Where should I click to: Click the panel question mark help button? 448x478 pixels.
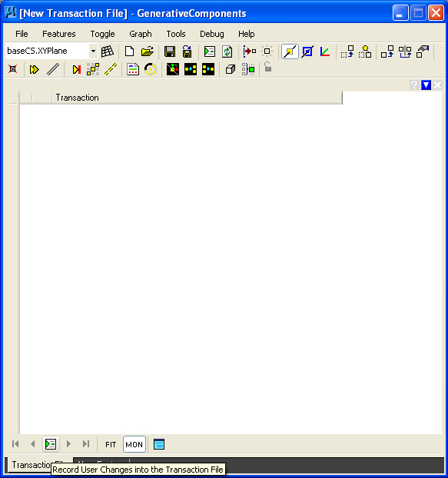pos(414,85)
